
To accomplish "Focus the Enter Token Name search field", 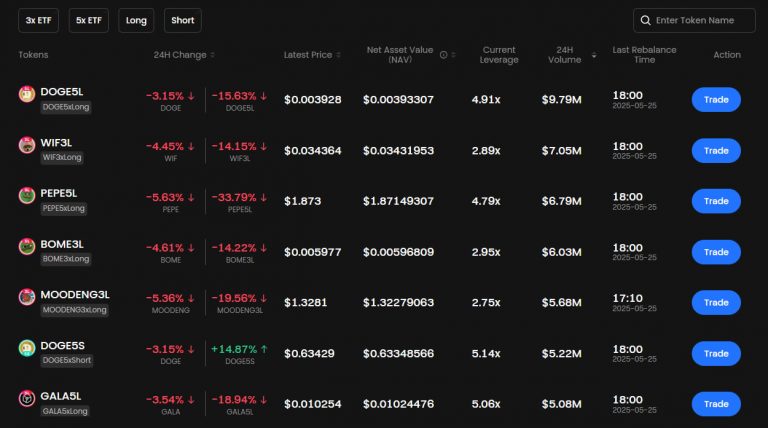I will pos(694,21).
